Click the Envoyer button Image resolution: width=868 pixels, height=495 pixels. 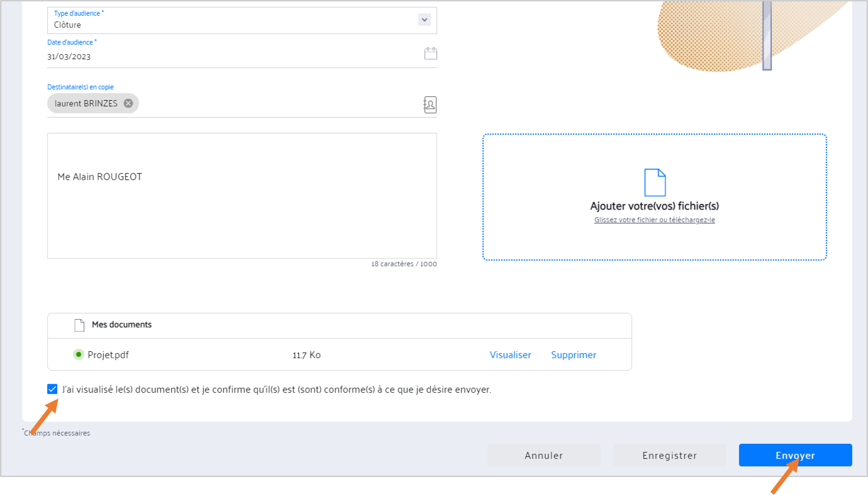click(x=795, y=455)
